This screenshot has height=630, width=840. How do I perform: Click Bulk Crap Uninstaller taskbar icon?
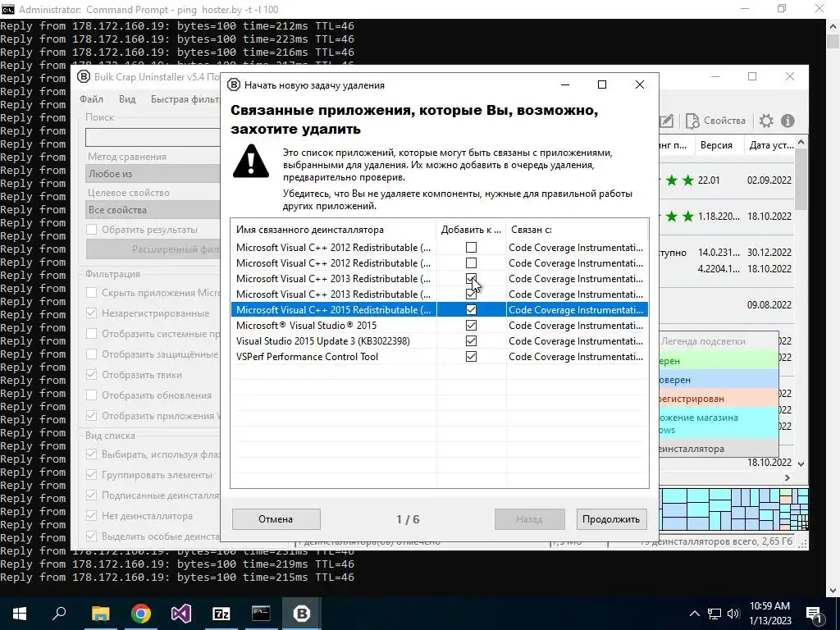(302, 614)
